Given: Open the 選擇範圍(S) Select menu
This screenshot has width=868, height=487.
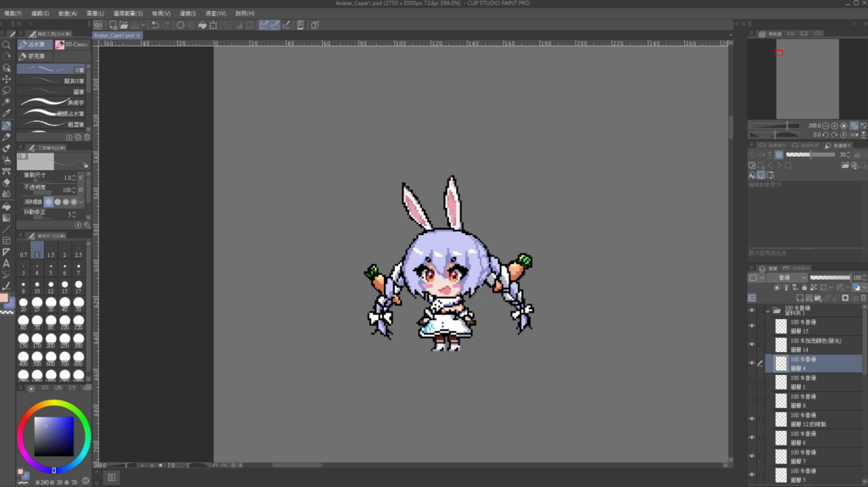Looking at the screenshot, I should click(x=128, y=14).
